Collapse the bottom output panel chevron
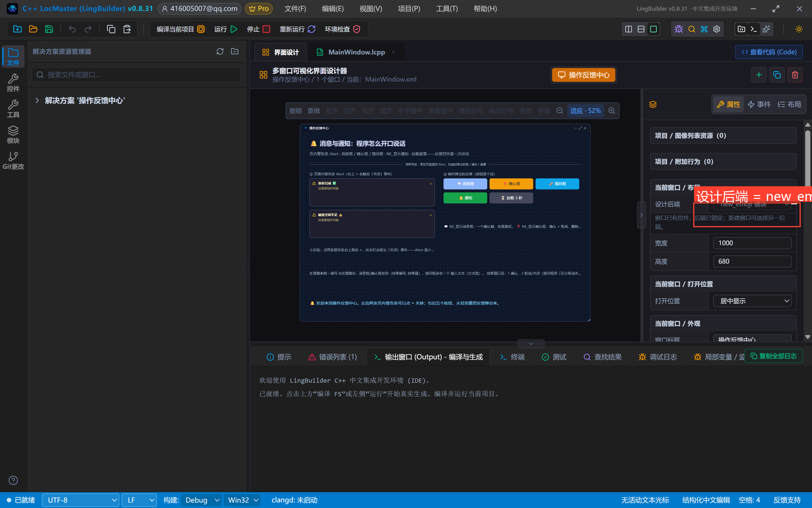812x508 pixels. click(531, 344)
